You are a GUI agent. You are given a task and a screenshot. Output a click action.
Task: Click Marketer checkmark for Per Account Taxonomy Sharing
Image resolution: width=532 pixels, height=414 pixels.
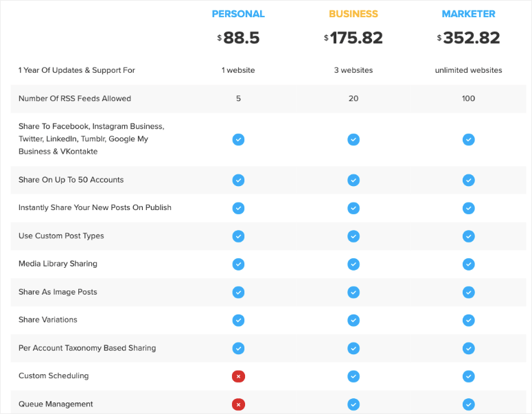(x=468, y=348)
